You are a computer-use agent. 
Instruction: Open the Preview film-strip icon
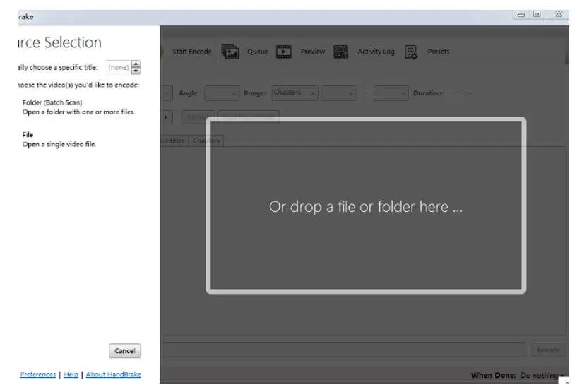coord(283,52)
